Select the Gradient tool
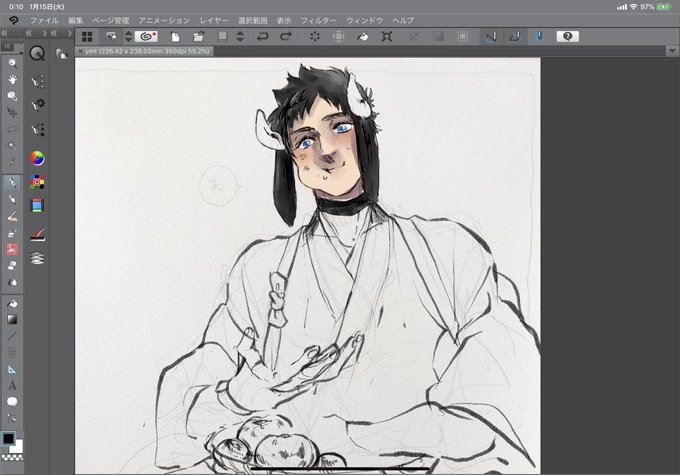The height and width of the screenshot is (475, 680). pyautogui.click(x=12, y=320)
